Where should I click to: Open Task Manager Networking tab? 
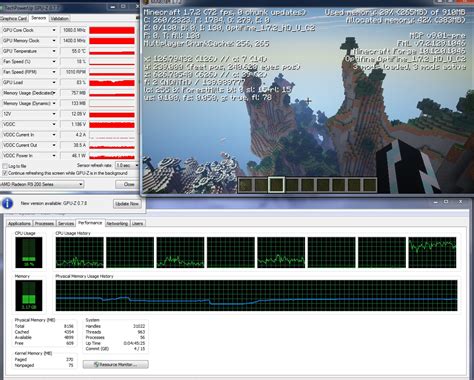pos(117,223)
